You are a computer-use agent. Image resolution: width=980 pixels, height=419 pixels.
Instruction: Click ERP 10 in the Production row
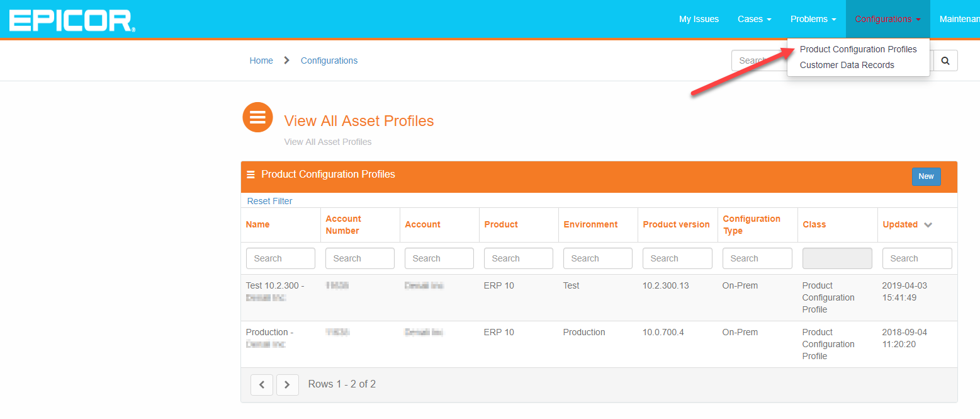(498, 332)
